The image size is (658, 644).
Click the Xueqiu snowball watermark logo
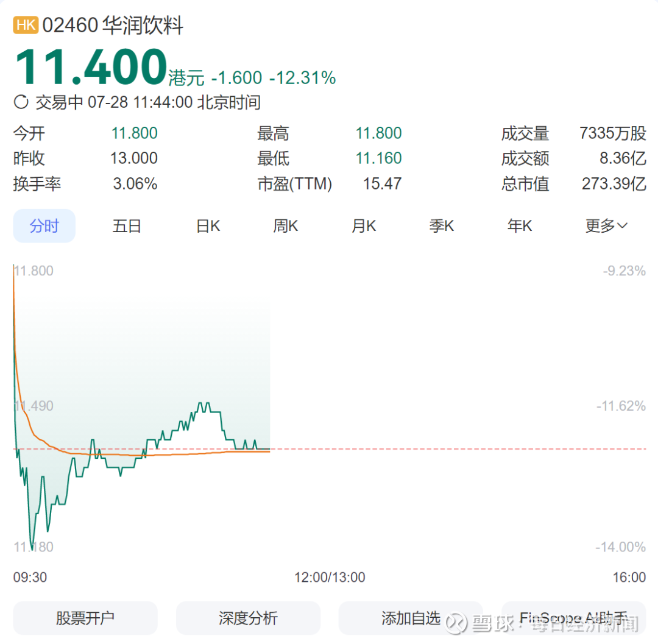[x=456, y=622]
